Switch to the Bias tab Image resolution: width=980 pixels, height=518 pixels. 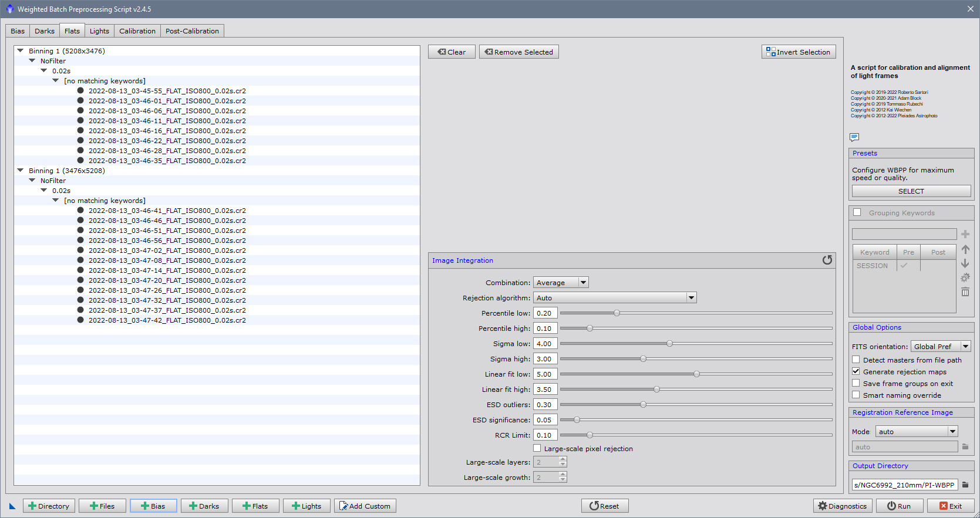tap(18, 31)
